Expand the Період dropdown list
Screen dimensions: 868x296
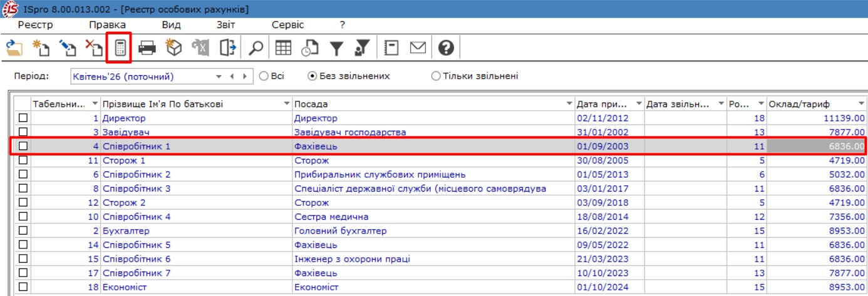(x=219, y=76)
